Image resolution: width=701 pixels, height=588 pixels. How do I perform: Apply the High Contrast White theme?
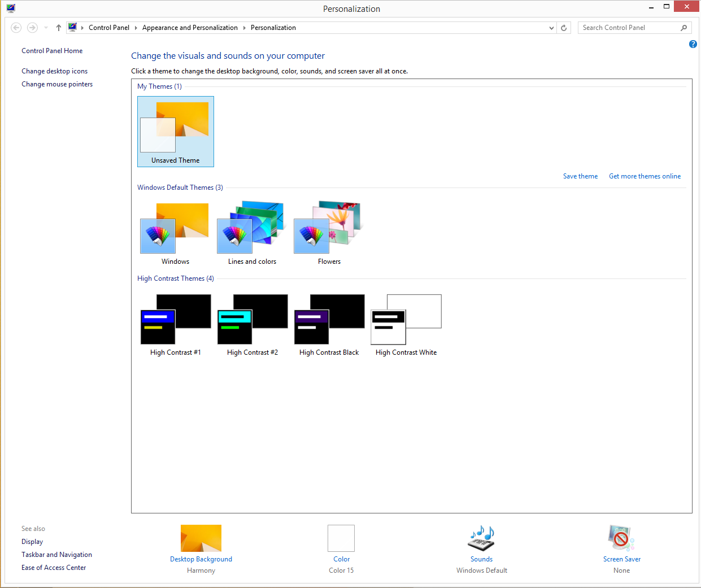pos(406,325)
